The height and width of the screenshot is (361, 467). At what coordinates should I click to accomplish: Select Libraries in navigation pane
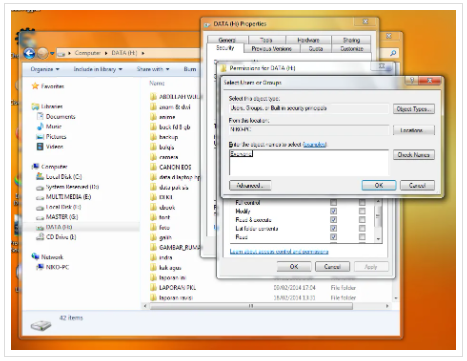[47, 106]
